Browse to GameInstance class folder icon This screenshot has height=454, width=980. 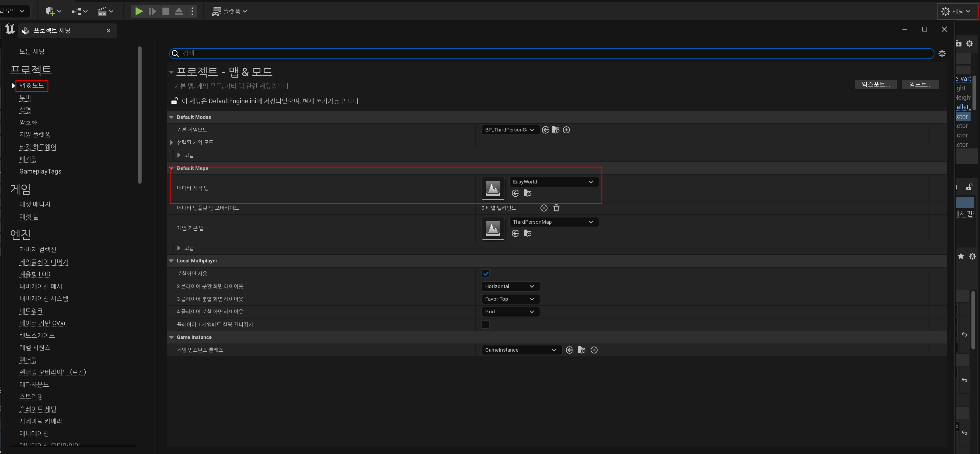(x=581, y=350)
